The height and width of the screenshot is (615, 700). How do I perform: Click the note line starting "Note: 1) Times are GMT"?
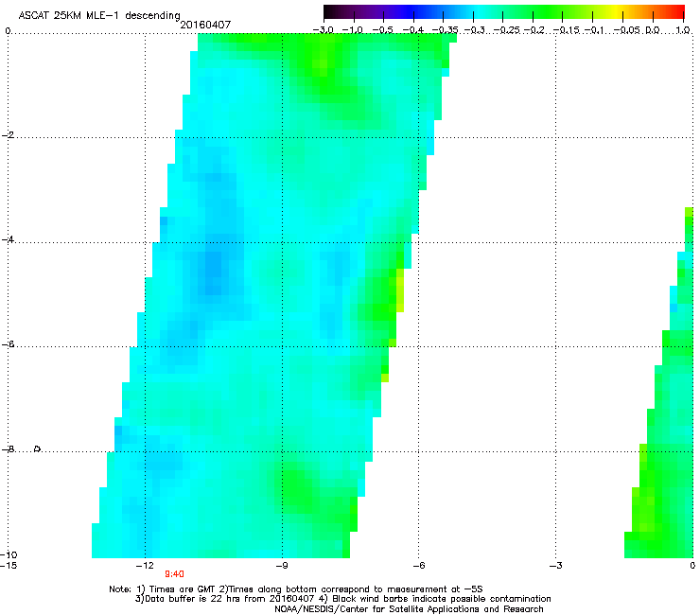tap(296, 589)
